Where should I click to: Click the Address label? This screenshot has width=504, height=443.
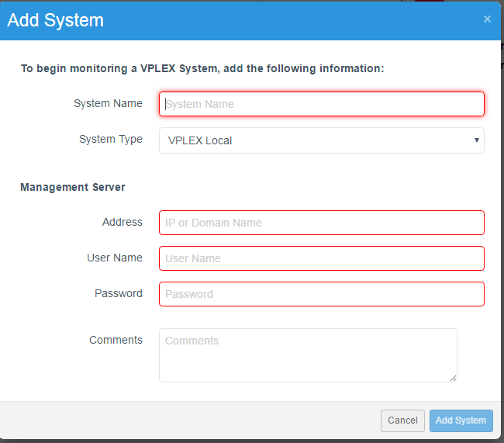click(x=123, y=222)
